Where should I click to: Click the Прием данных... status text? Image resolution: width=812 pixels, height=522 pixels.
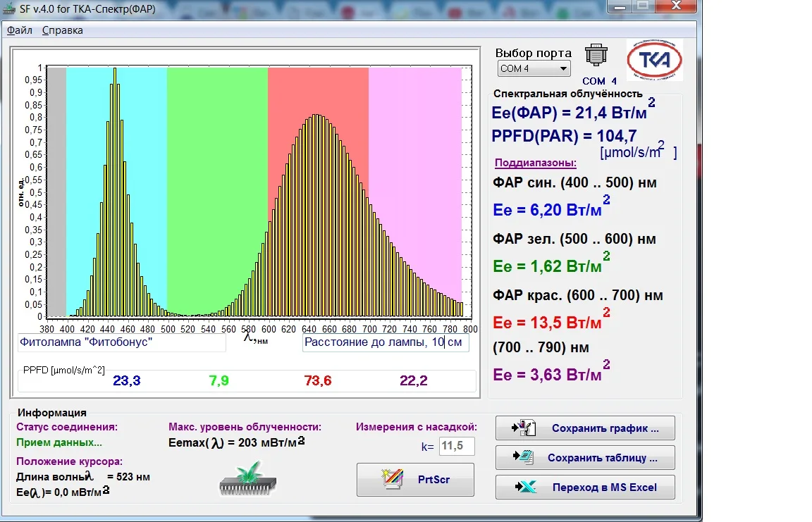(59, 442)
